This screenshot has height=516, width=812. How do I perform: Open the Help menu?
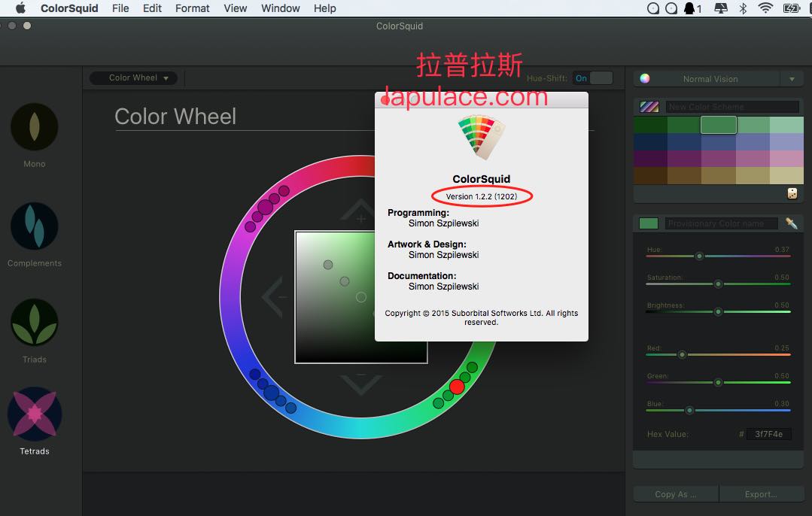tap(324, 8)
